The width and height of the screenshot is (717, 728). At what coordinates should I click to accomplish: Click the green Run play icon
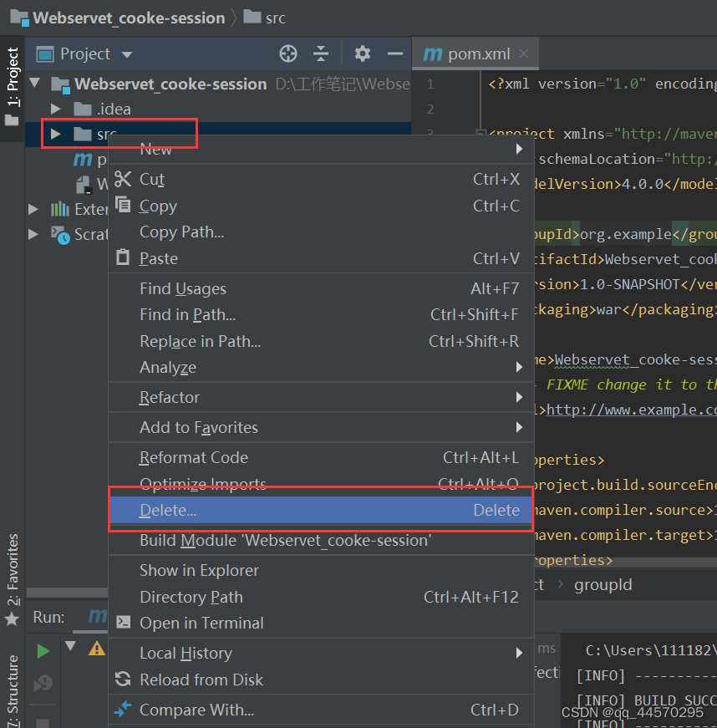(43, 651)
